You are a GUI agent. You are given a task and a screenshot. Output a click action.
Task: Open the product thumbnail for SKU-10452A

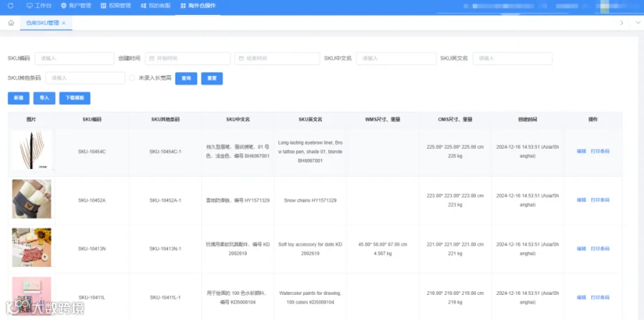[31, 199]
